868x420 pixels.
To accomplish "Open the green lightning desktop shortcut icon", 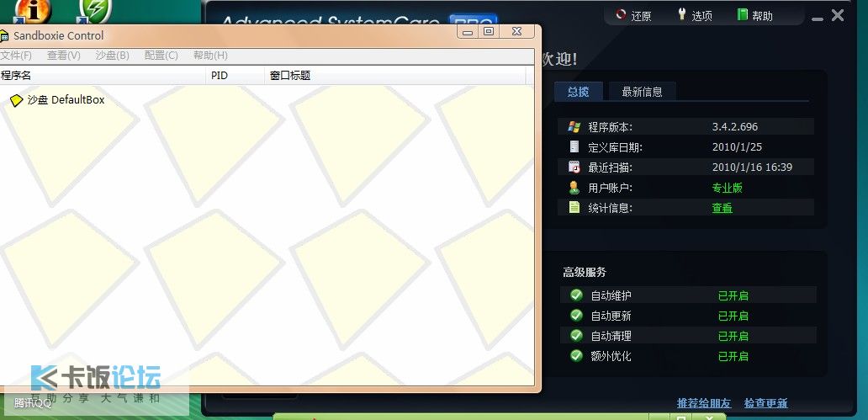I will tap(95, 11).
